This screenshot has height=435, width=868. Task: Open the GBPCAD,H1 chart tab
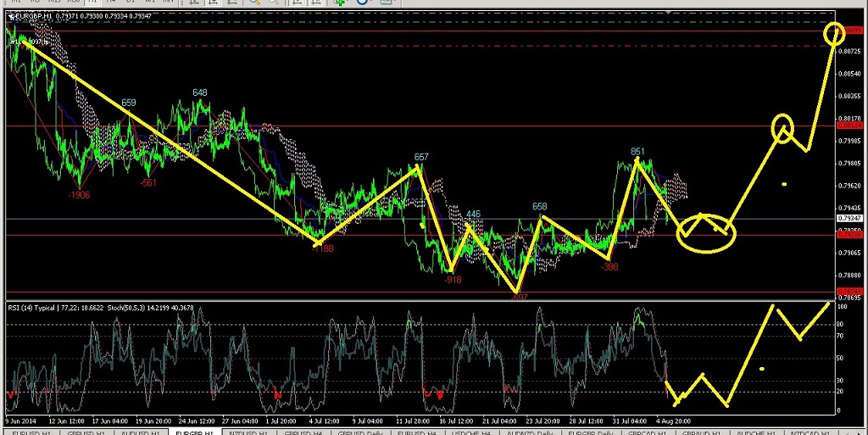point(643,432)
